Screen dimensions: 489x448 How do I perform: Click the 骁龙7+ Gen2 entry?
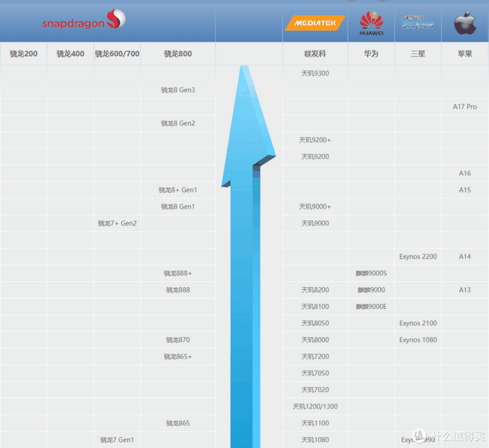117,224
